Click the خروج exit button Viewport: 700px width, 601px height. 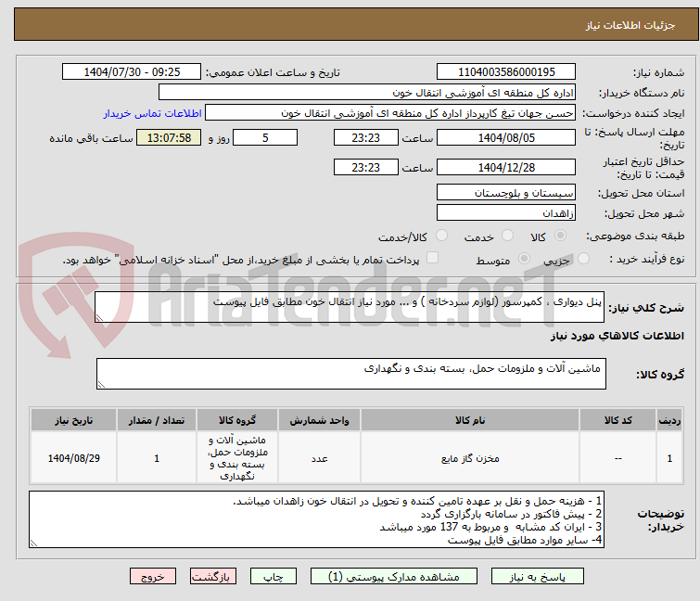point(153,577)
